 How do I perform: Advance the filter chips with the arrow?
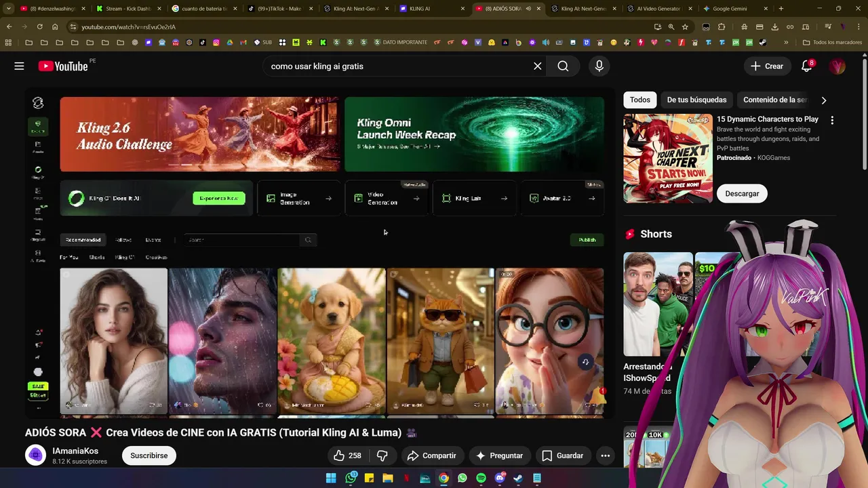[x=824, y=100]
